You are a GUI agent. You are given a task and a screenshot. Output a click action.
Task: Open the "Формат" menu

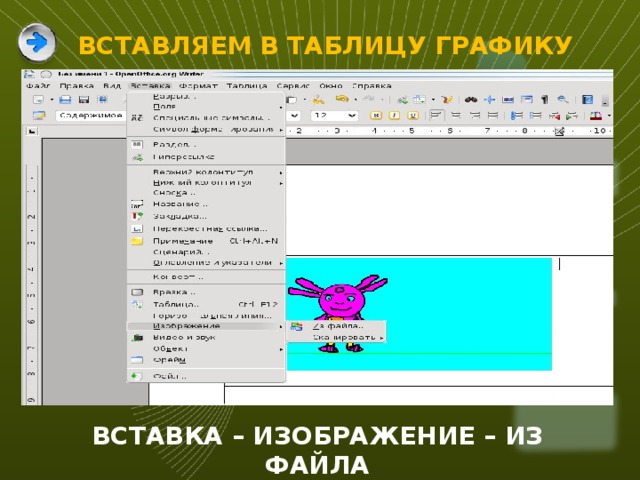198,86
